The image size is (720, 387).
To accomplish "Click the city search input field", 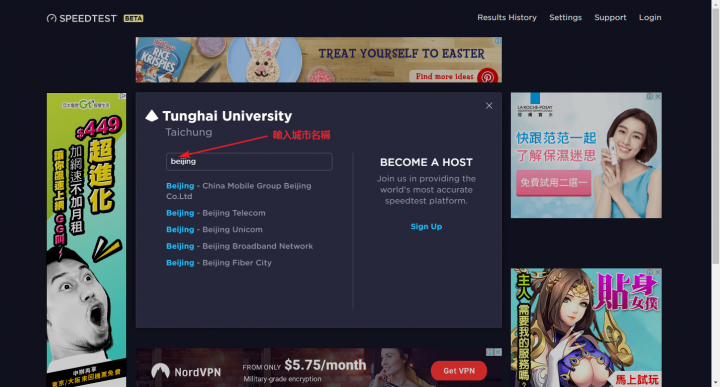I will (249, 162).
